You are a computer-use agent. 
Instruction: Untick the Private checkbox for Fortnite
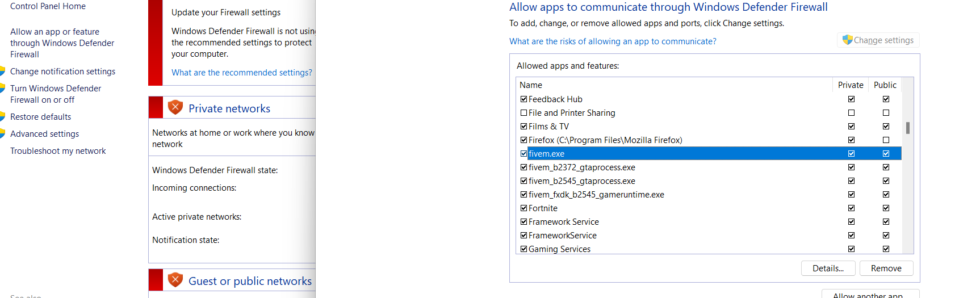point(851,208)
